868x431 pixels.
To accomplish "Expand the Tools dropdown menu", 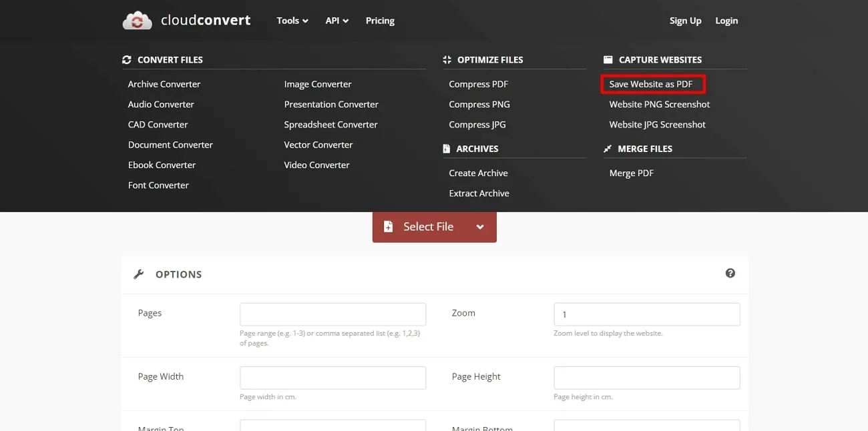I will tap(292, 21).
